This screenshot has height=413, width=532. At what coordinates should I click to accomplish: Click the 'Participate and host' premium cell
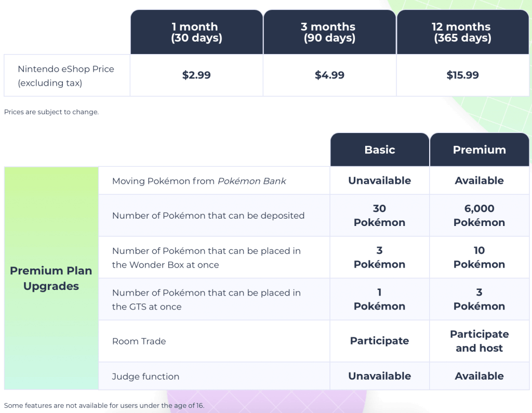480,341
